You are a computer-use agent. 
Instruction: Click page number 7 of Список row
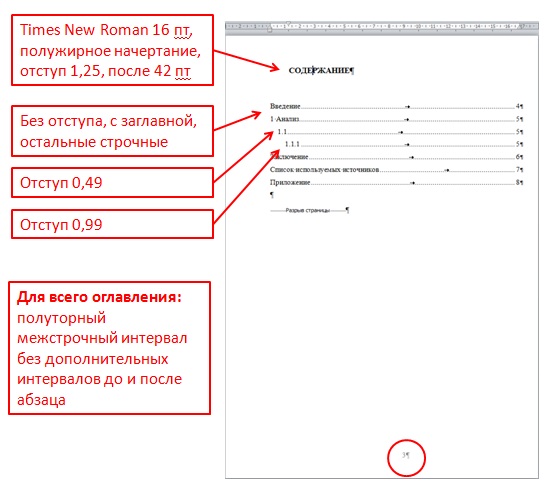[518, 170]
